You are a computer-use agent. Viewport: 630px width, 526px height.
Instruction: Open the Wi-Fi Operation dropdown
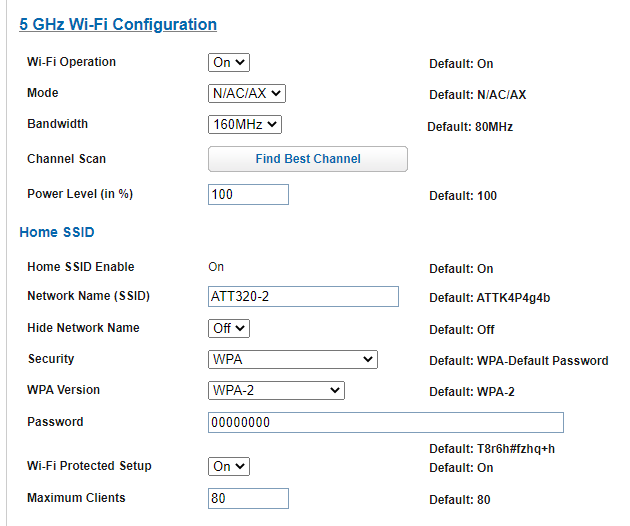pos(229,63)
